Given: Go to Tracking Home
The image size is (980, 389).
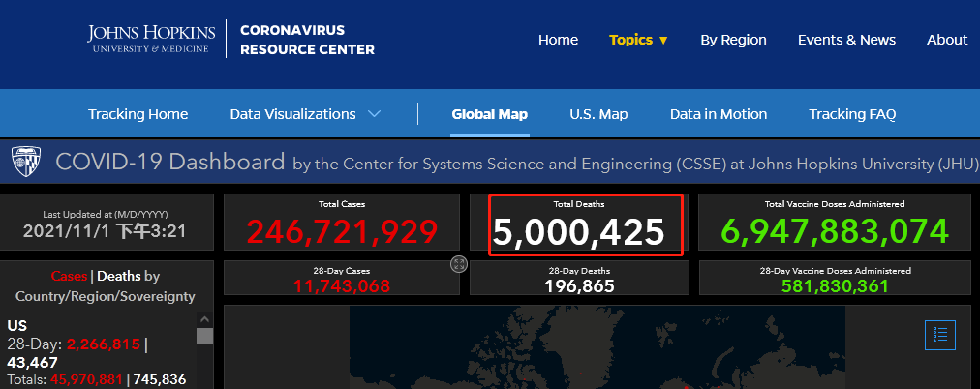Looking at the screenshot, I should point(138,114).
